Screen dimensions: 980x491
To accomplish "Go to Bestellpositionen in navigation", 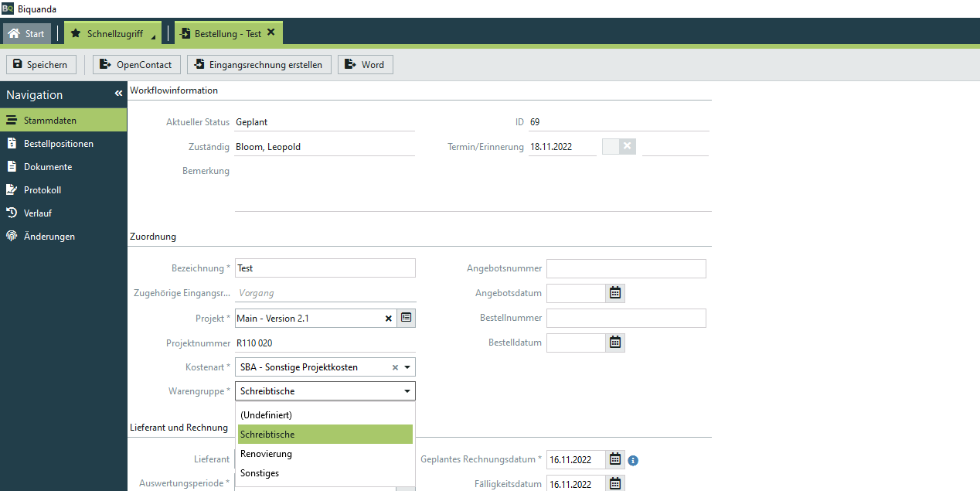I will click(x=59, y=144).
